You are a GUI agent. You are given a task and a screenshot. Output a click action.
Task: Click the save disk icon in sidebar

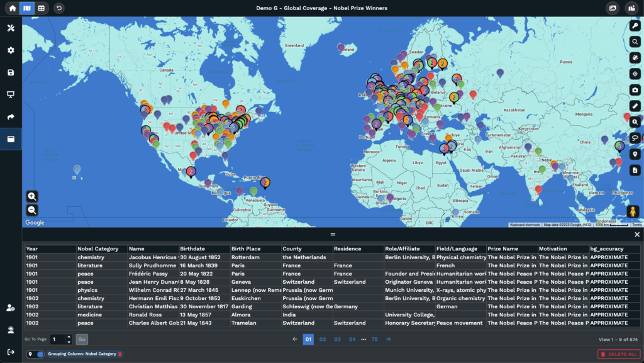click(11, 72)
